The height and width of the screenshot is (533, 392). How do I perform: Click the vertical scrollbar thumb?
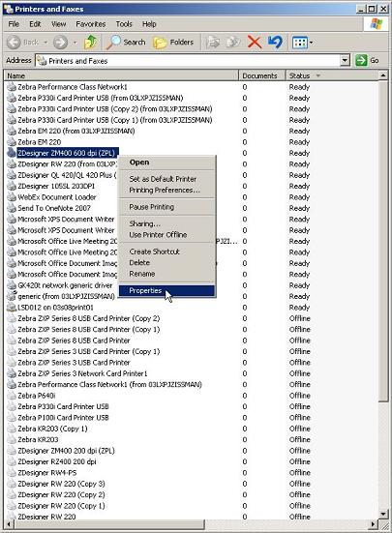(x=383, y=241)
